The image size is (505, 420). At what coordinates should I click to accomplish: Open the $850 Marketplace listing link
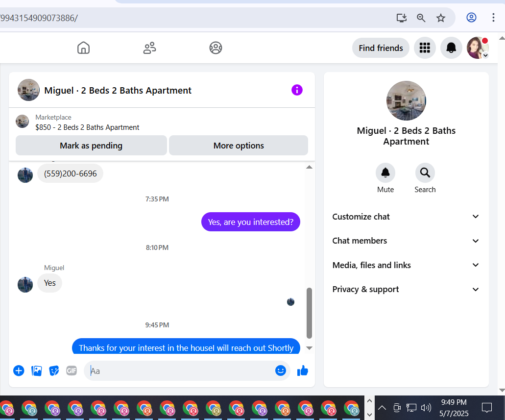87,127
